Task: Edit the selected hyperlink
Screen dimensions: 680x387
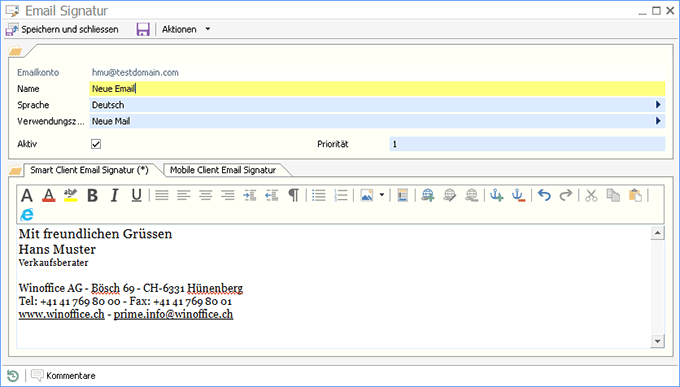Action: (450, 196)
